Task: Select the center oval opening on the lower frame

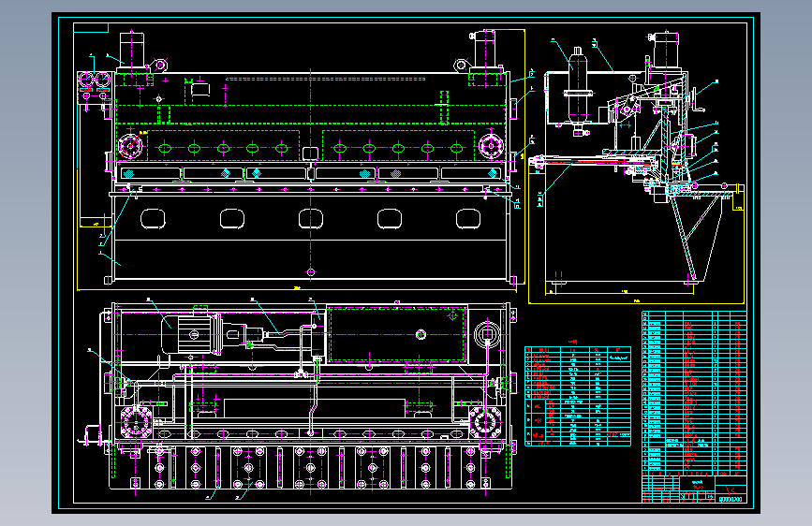Action: coord(311,218)
